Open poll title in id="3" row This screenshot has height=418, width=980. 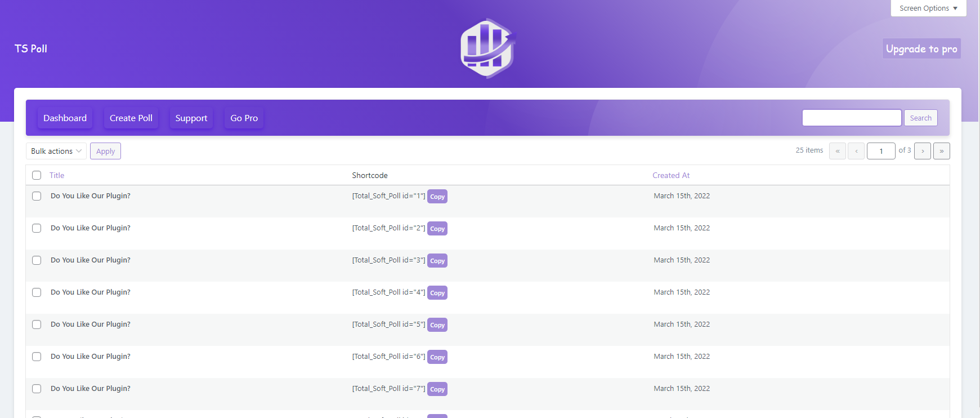coord(91,260)
